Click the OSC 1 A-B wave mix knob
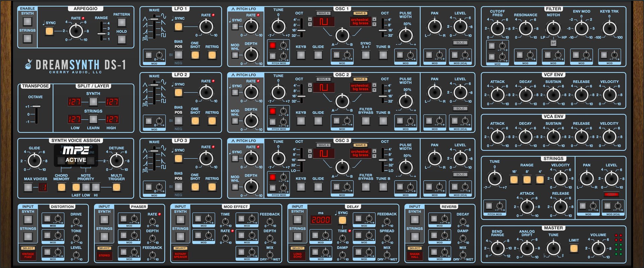Viewport: 644px width, 268px height. pyautogui.click(x=342, y=35)
